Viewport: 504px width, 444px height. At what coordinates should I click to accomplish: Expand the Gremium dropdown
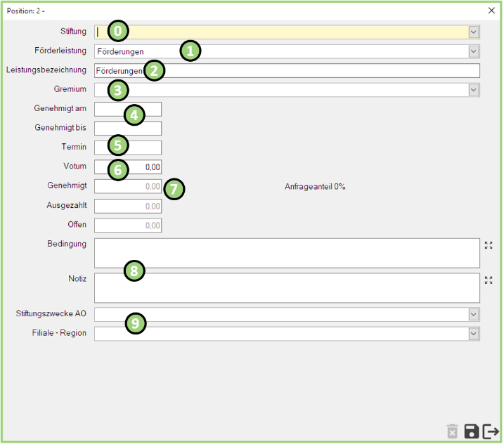[474, 89]
